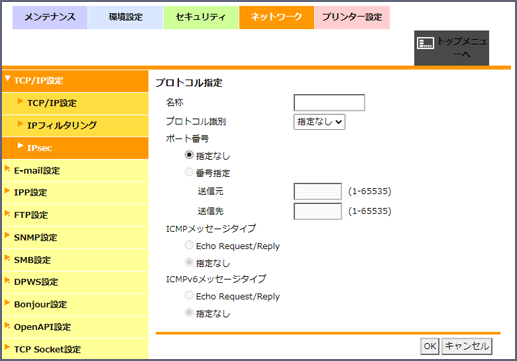
Task: Click the キャンセル button
Action: [467, 346]
